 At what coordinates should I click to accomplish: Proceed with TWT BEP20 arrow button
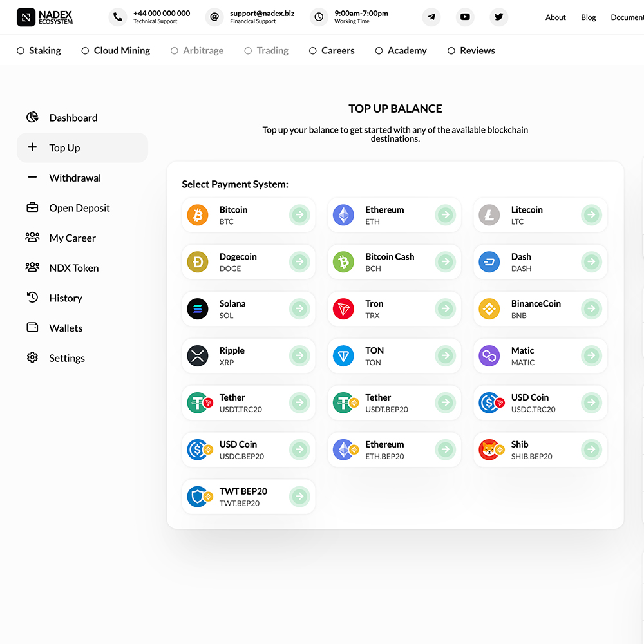[299, 497]
